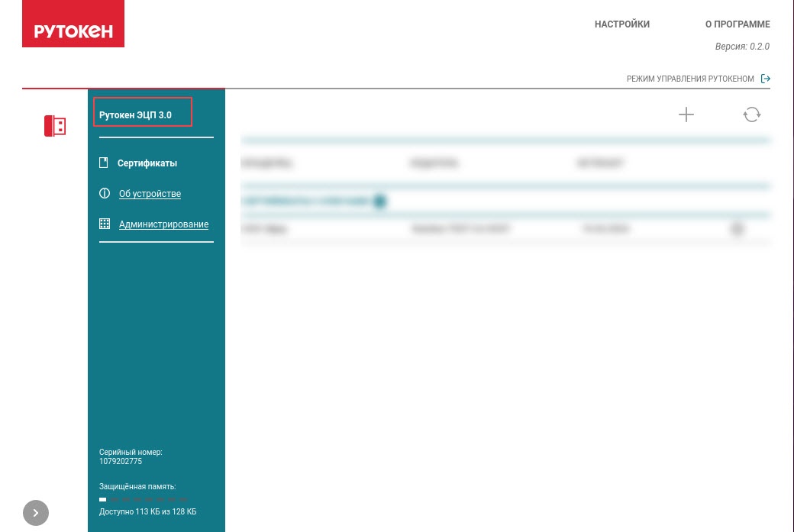This screenshot has height=532, width=794.
Task: Click the grid icon beside Администрирование
Action: click(x=105, y=224)
